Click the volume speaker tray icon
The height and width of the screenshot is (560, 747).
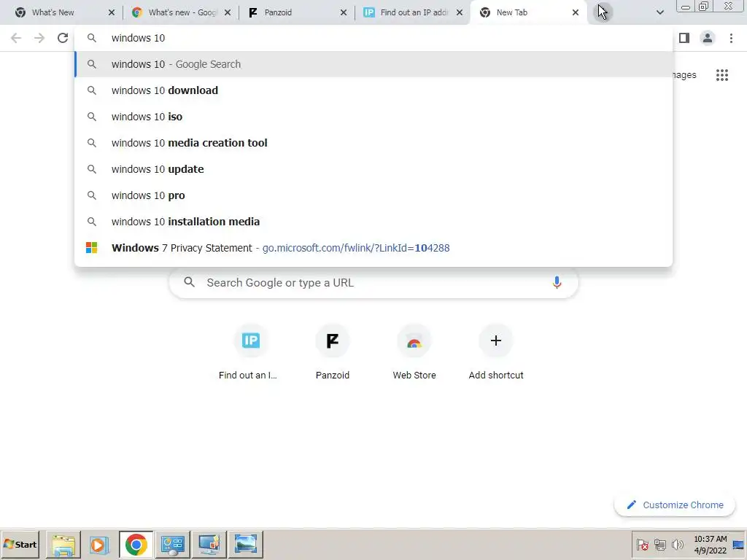[677, 544]
